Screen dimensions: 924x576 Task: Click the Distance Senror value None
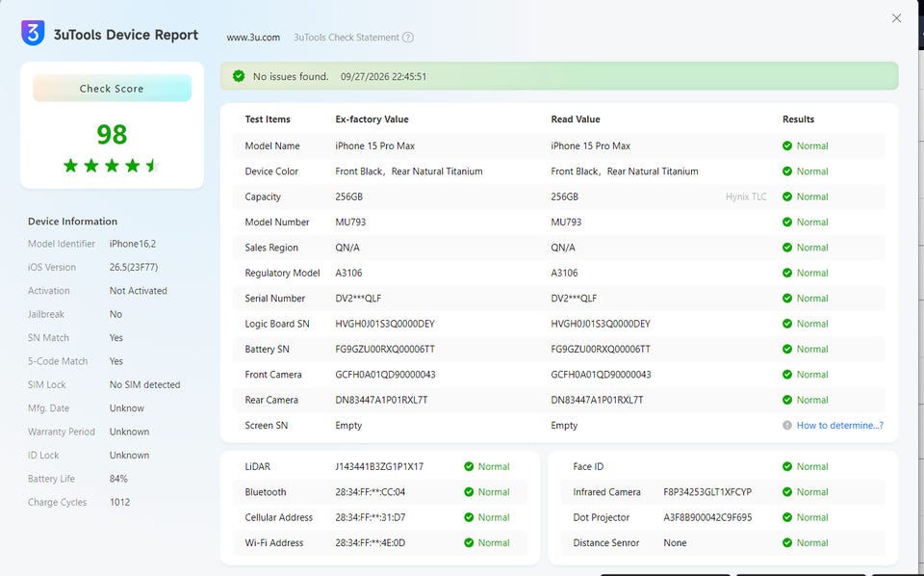[x=676, y=542]
